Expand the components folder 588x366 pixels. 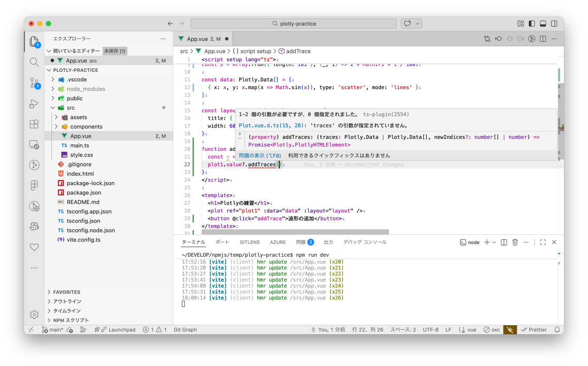coord(86,126)
